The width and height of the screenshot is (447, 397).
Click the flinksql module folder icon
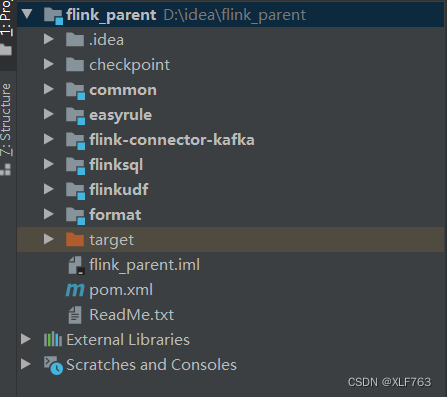(75, 166)
